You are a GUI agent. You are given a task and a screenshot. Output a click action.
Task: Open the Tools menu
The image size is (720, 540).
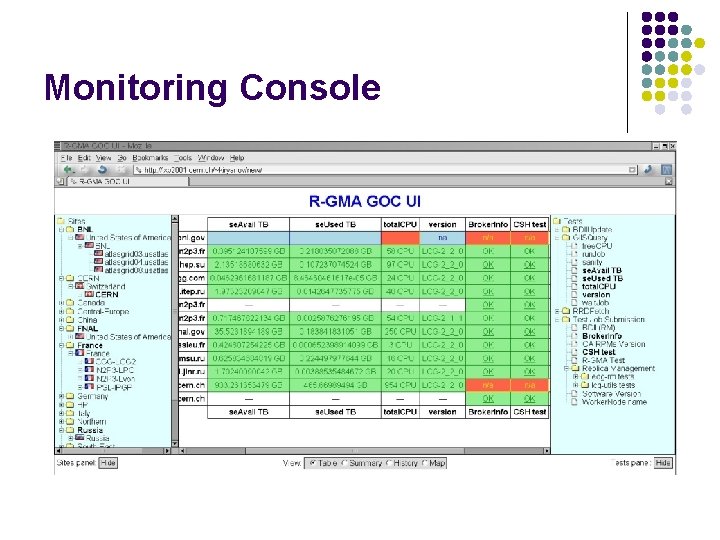[183, 158]
